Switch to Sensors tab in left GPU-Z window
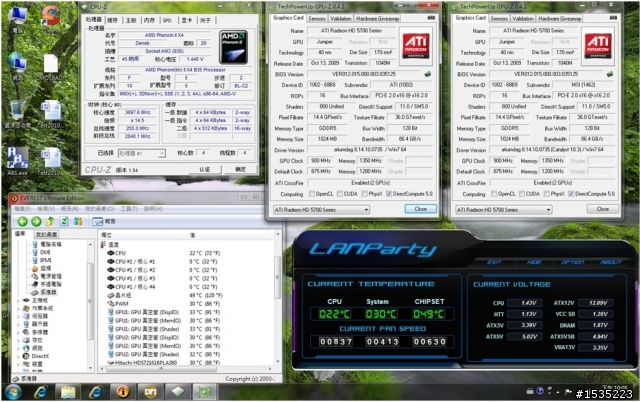The width and height of the screenshot is (640, 402). [x=317, y=18]
